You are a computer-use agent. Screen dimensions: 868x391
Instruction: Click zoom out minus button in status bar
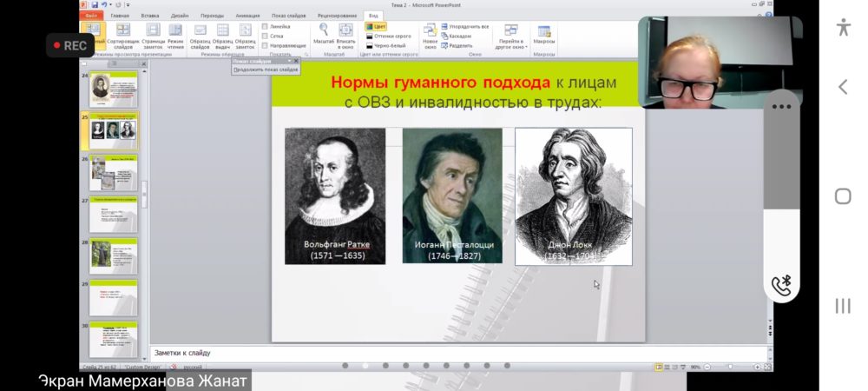(x=707, y=368)
